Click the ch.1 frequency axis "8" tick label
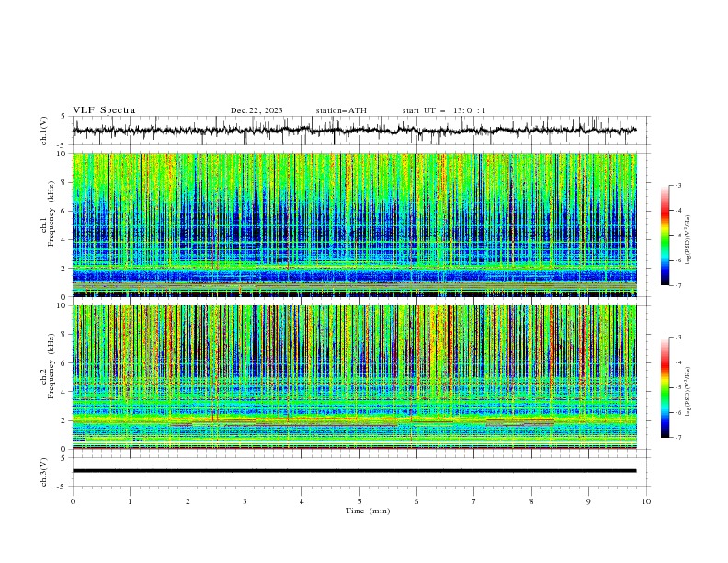Viewport: 728px width, 563px height. 65,182
